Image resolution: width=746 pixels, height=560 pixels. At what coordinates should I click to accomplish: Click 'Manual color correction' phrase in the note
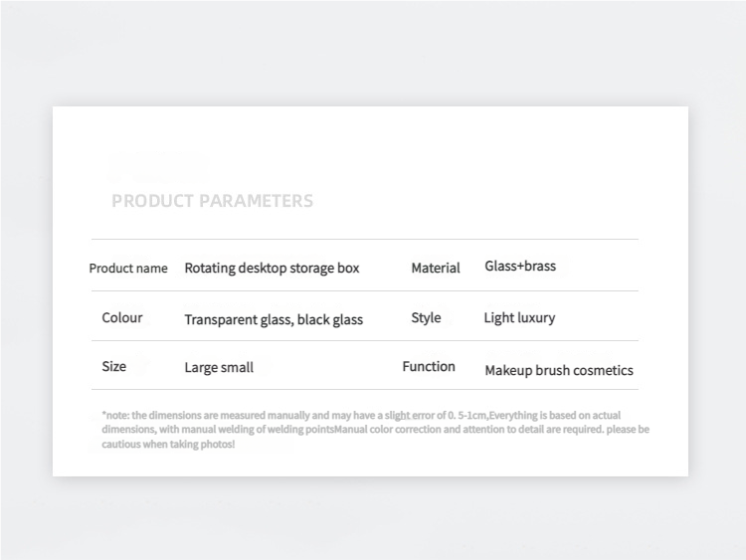click(x=389, y=430)
